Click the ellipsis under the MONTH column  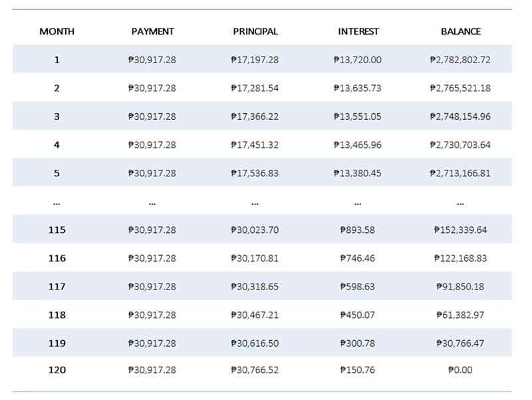(x=57, y=202)
